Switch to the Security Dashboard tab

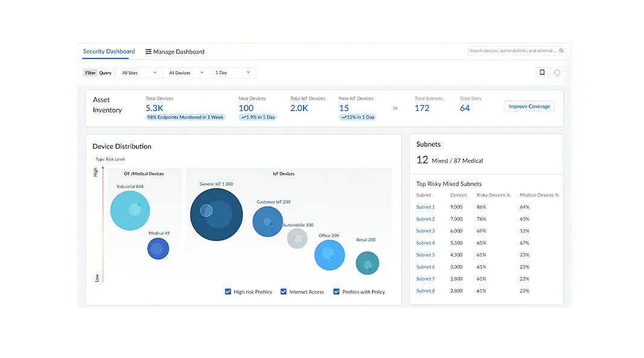109,51
